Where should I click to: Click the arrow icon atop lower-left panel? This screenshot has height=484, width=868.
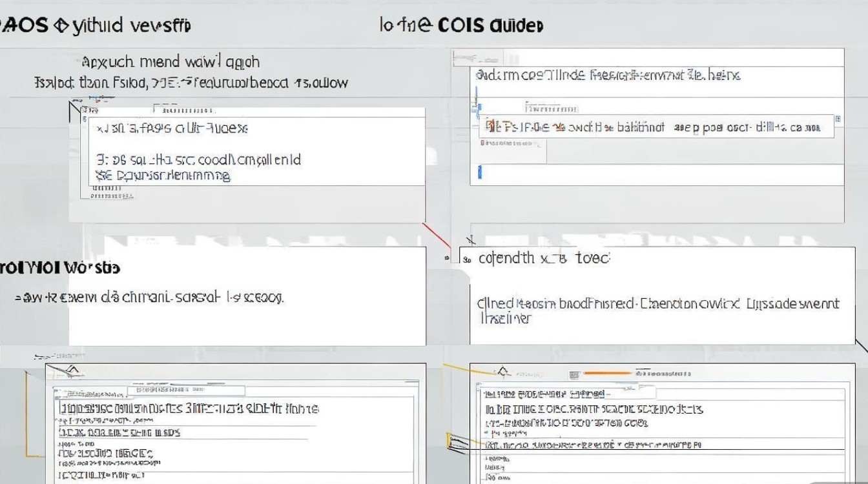pyautogui.click(x=72, y=370)
